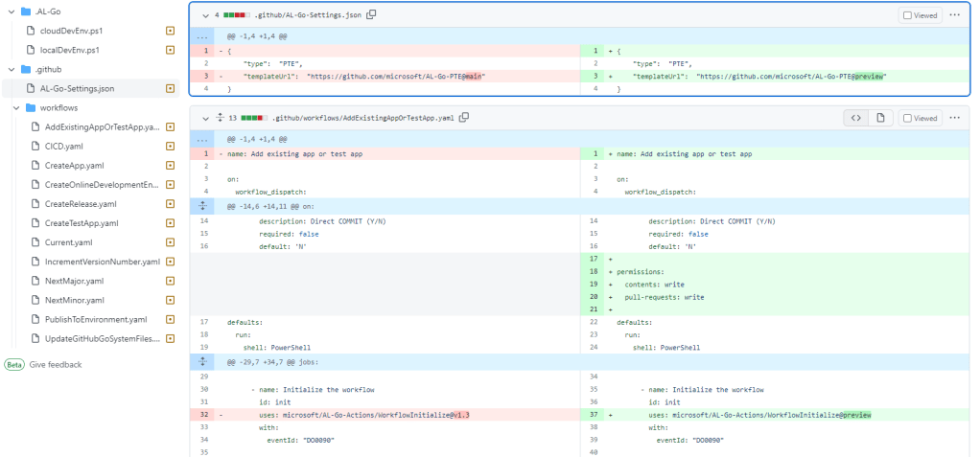The image size is (980, 457).
Task: Open the .github/AL-Go-Settings.json file path link
Action: tap(307, 14)
